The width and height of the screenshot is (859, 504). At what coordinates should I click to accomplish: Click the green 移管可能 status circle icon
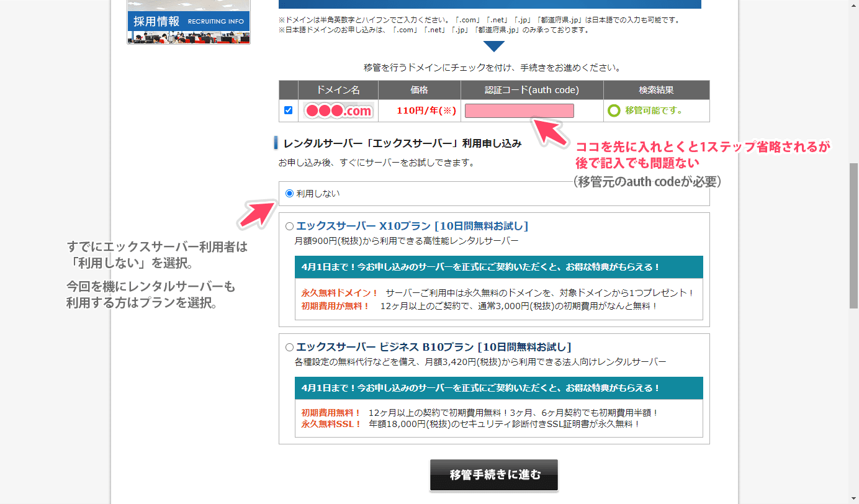(614, 111)
